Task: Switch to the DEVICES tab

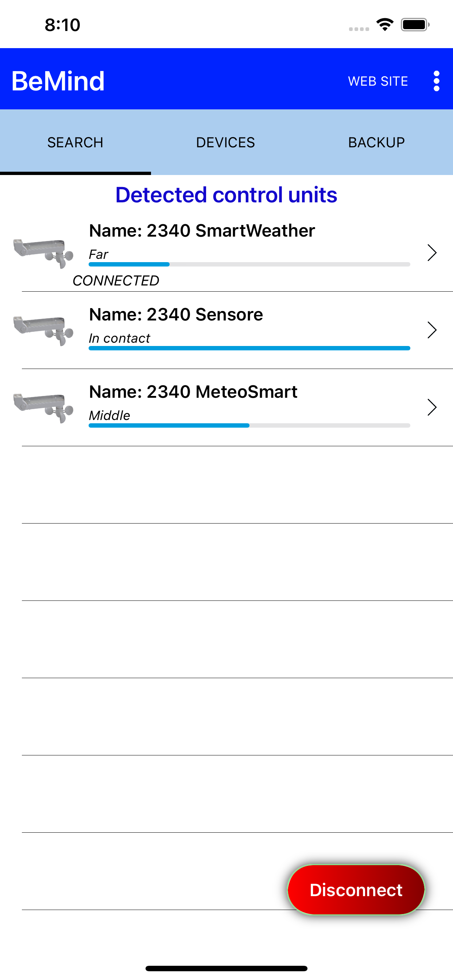Action: tap(226, 142)
